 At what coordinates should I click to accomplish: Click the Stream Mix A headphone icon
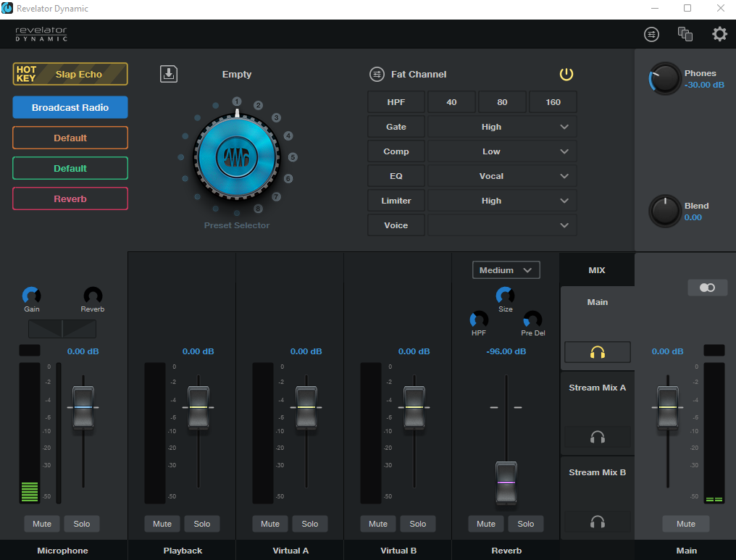597,437
